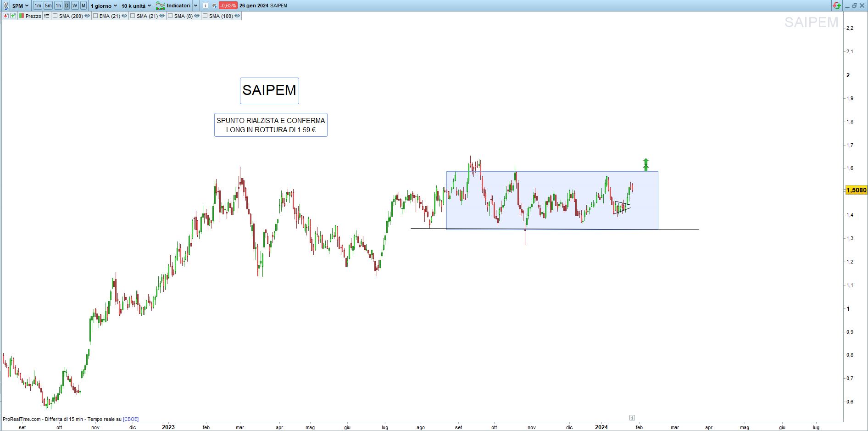Image resolution: width=868 pixels, height=431 pixels.
Task: Expand the '1 giorno' timeframe dropdown
Action: click(103, 6)
